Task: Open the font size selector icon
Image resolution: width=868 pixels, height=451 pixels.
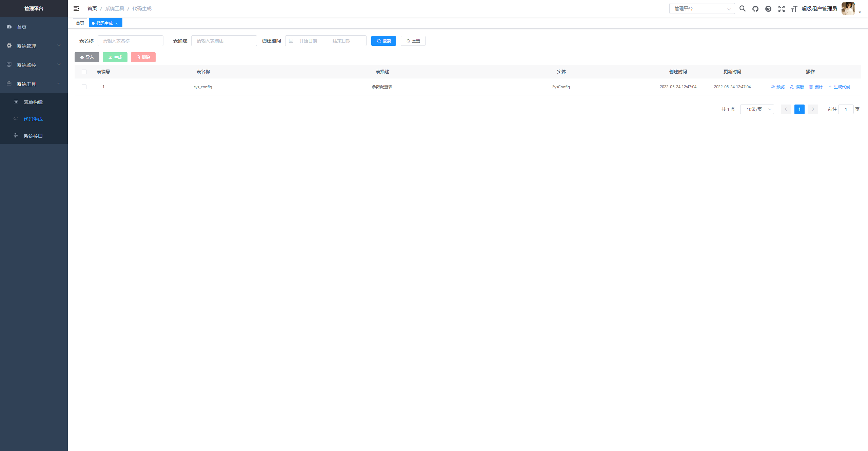Action: (794, 9)
